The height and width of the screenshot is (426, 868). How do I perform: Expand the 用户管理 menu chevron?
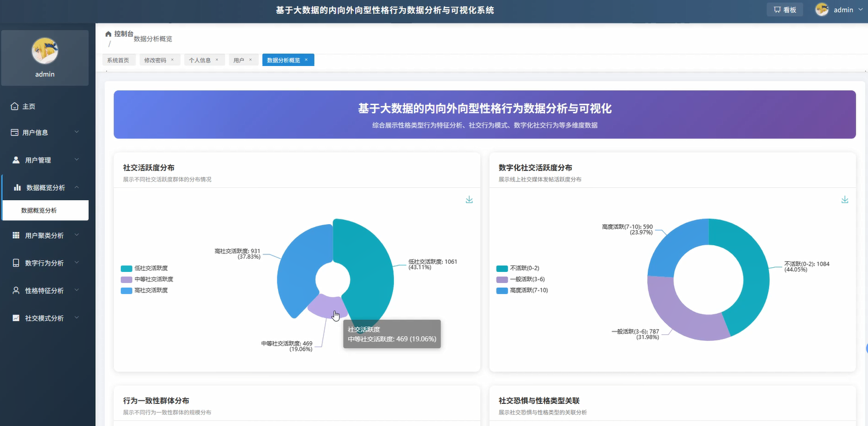tap(77, 160)
